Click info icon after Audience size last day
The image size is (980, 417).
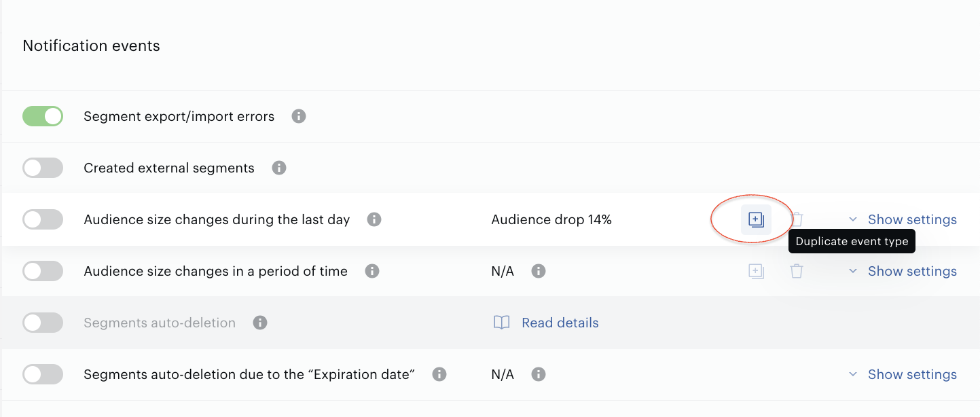pos(374,219)
